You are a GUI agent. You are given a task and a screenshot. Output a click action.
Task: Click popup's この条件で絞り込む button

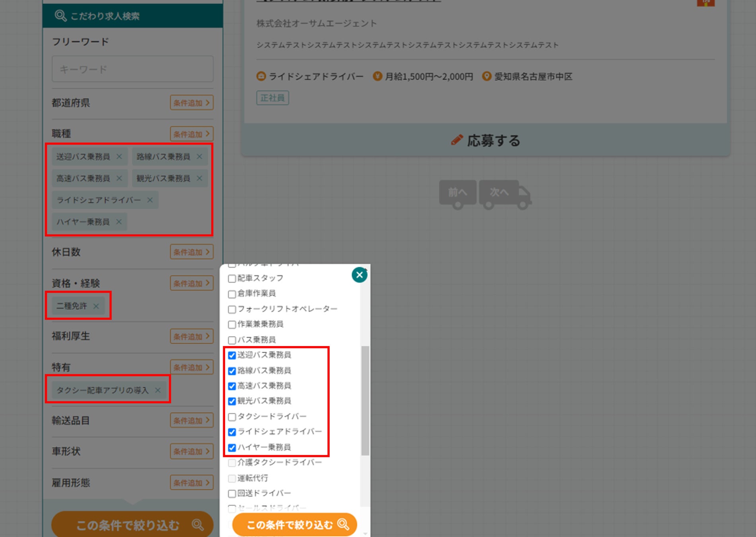pyautogui.click(x=295, y=525)
